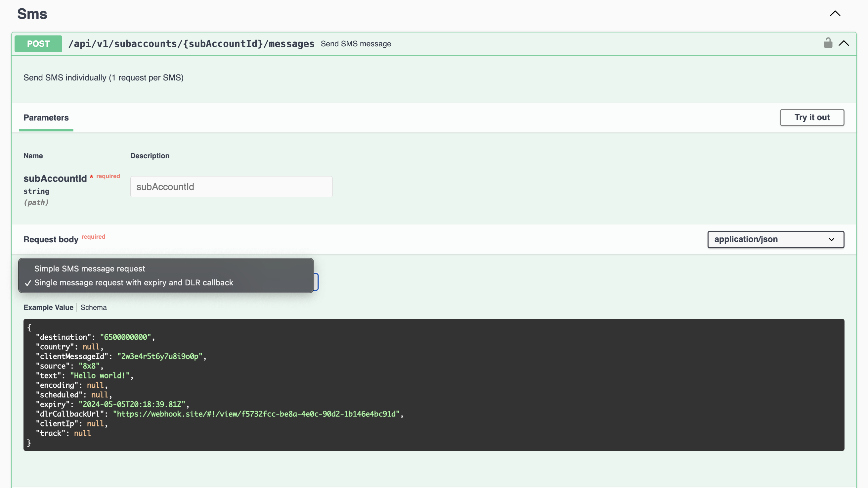Open the application/json content type dropdown
This screenshot has width=868, height=488.
(x=775, y=239)
